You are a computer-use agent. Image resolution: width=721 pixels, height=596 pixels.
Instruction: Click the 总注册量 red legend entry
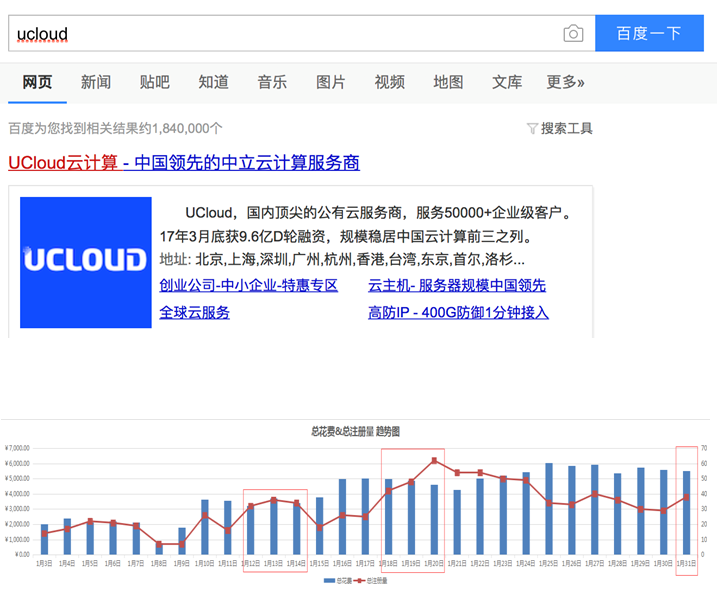tap(371, 581)
